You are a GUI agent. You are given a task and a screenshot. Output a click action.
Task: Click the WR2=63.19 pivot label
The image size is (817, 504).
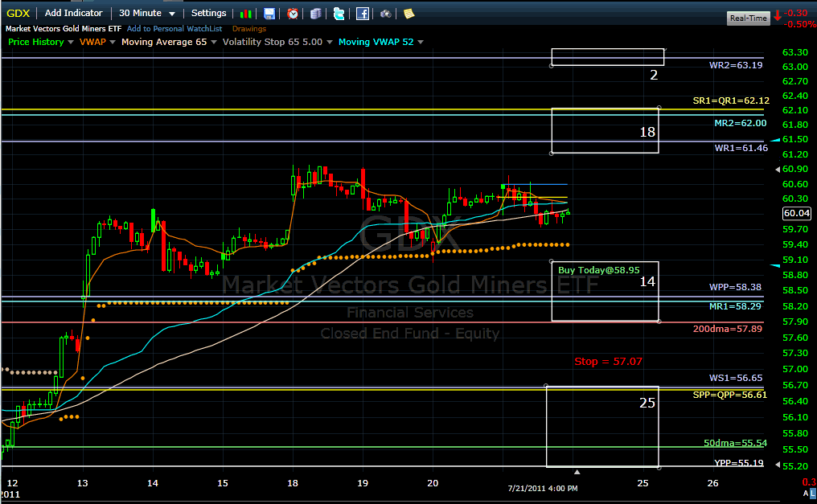click(x=736, y=65)
